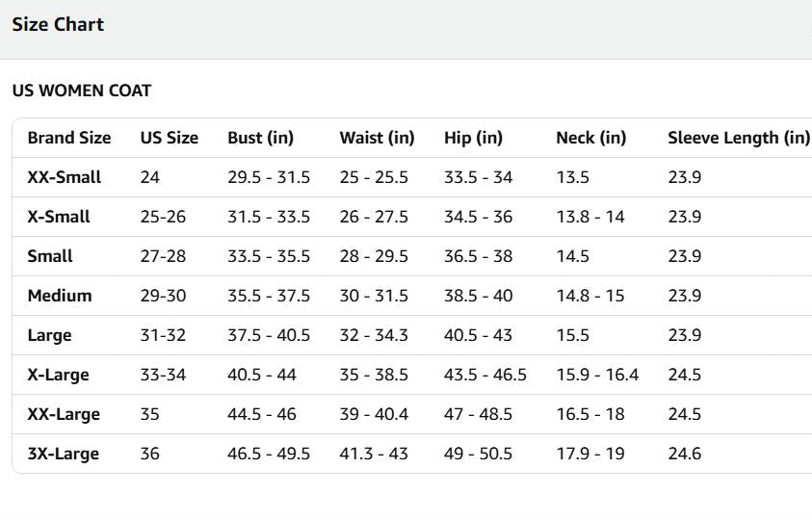Click the Sleeve Length (in) header
Viewport: 812px width, 521px height.
[x=739, y=138]
